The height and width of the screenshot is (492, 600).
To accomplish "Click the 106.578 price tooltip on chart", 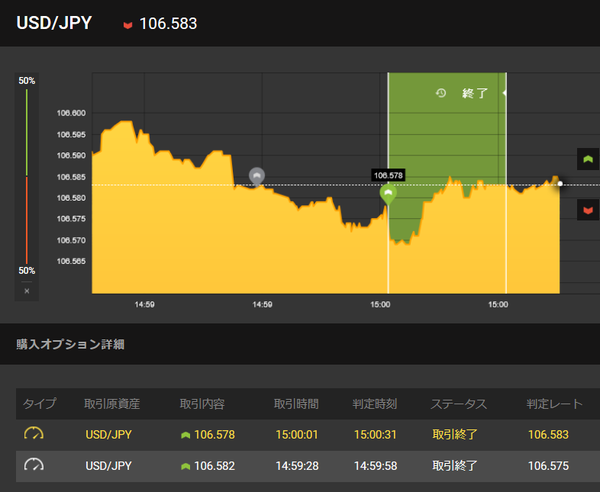I will pyautogui.click(x=388, y=175).
